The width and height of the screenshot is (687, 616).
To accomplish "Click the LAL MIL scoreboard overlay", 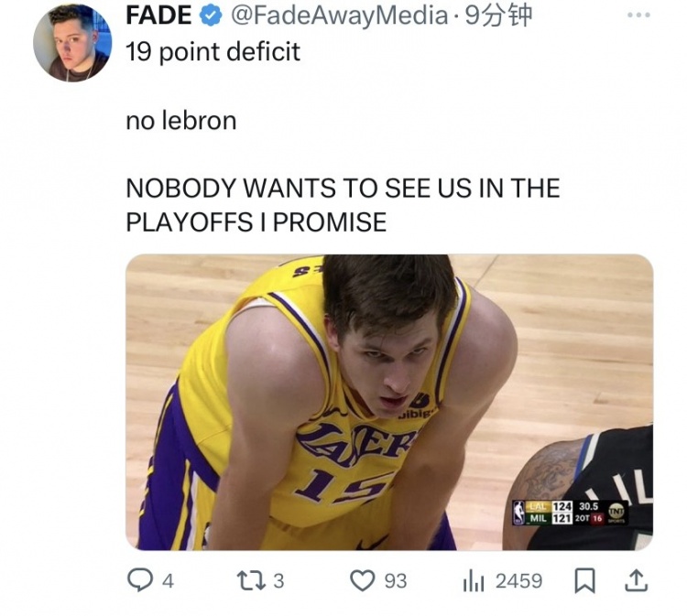I will pos(571,513).
